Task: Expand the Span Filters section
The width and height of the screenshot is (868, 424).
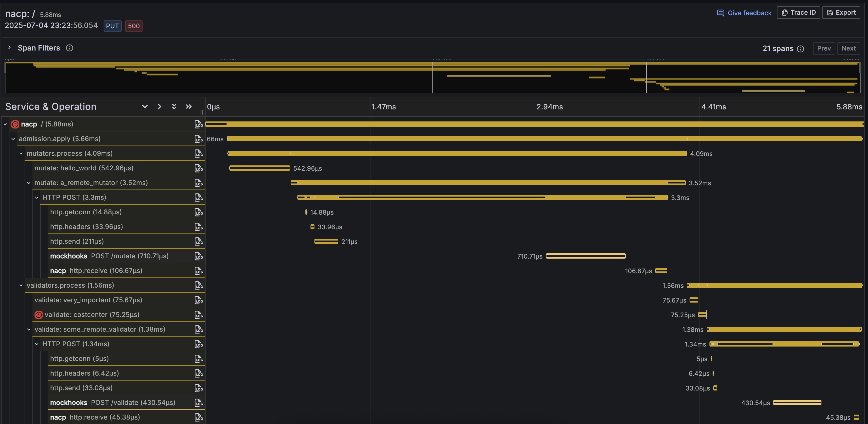Action: (x=9, y=48)
